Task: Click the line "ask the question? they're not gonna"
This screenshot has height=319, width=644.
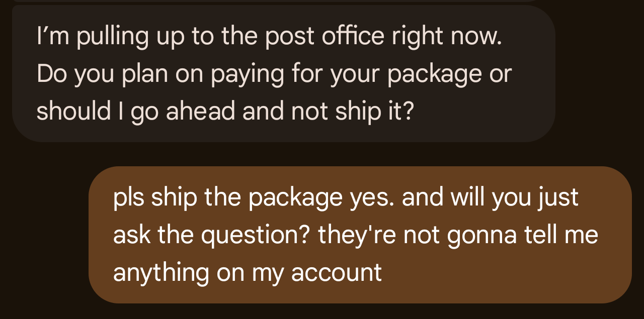Action: click(x=356, y=235)
